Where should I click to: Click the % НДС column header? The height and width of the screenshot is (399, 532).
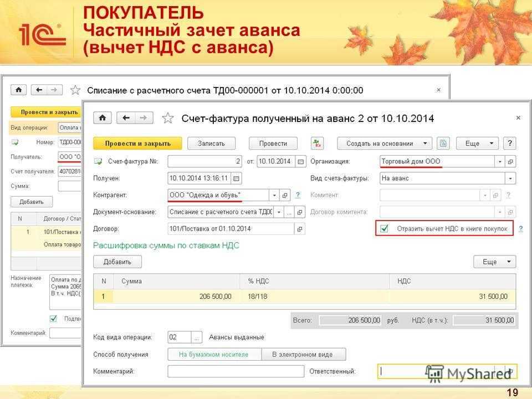[315, 282]
